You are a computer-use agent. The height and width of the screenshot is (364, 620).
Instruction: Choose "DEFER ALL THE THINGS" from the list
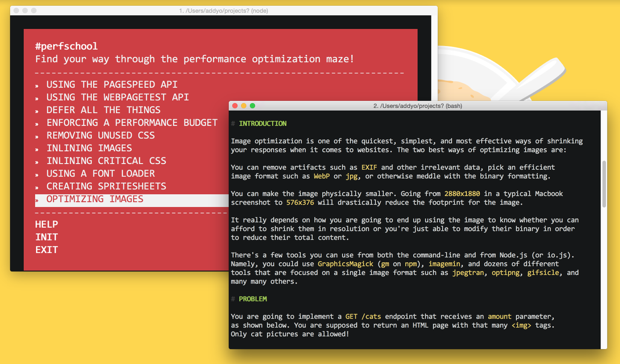(103, 109)
